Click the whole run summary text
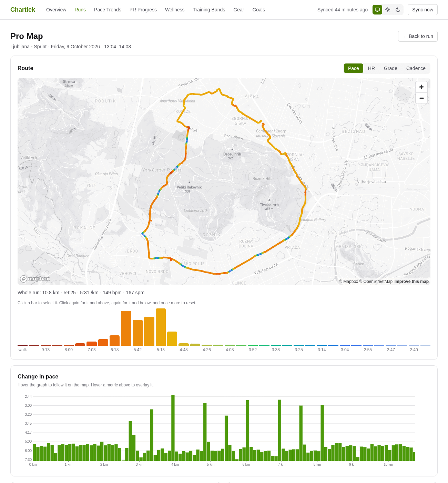The height and width of the screenshot is (483, 448). click(81, 293)
